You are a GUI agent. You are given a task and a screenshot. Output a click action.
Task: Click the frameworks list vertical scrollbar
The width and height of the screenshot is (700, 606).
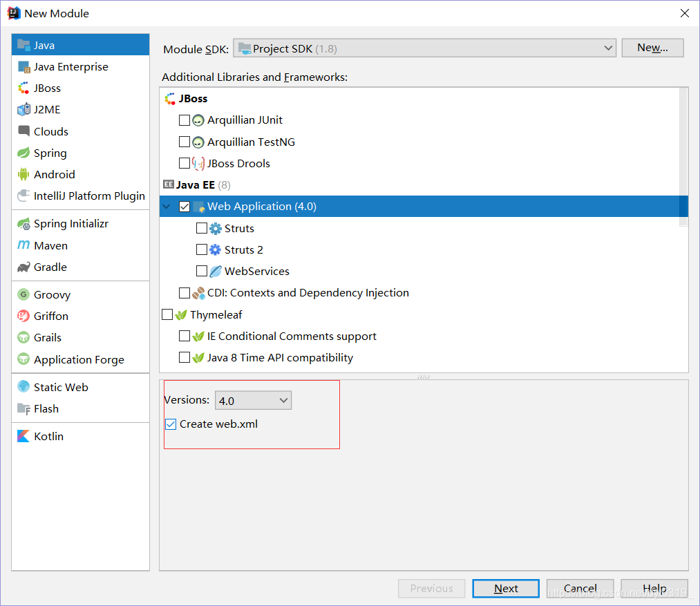click(x=683, y=156)
